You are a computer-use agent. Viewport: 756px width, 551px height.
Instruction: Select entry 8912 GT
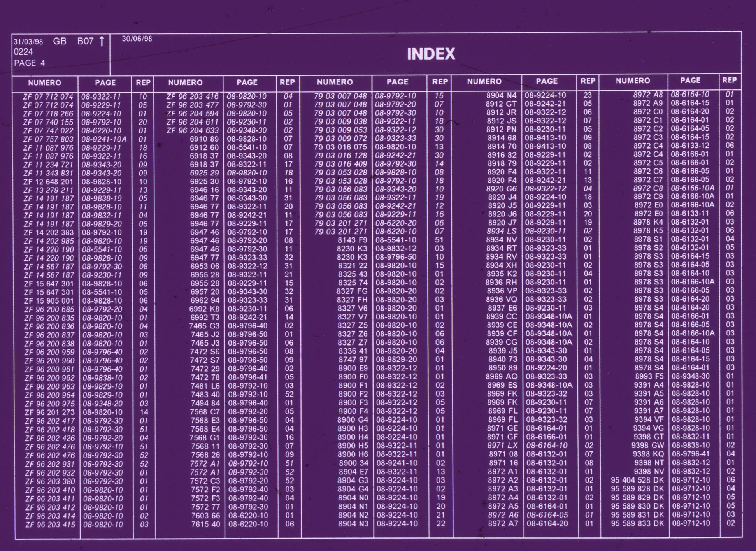click(502, 104)
